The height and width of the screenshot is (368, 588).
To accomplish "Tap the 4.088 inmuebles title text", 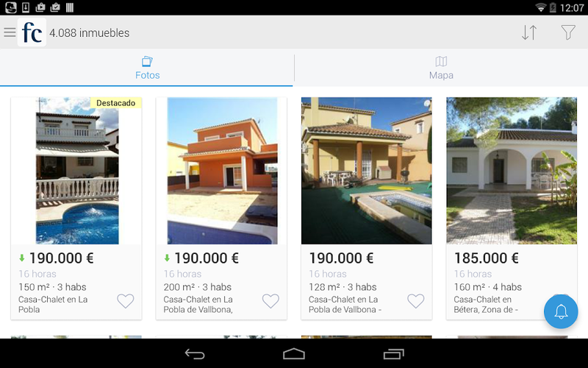I will click(89, 32).
